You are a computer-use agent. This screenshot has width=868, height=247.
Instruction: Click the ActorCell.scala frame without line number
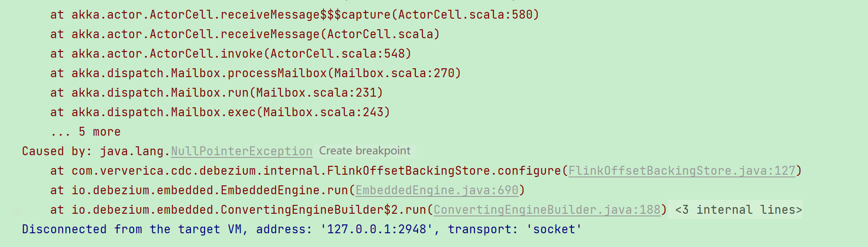(x=245, y=34)
